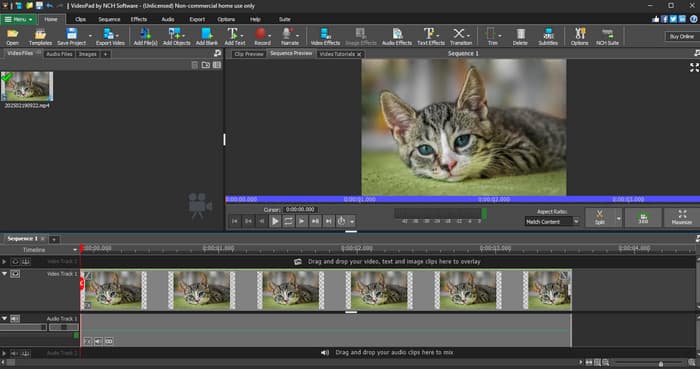Click the new folder icon in bin

205,65
